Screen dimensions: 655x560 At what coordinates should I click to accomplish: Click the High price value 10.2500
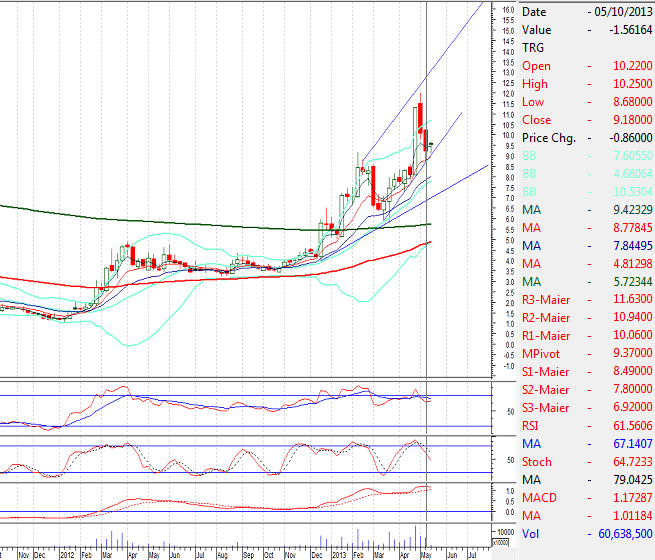point(622,84)
